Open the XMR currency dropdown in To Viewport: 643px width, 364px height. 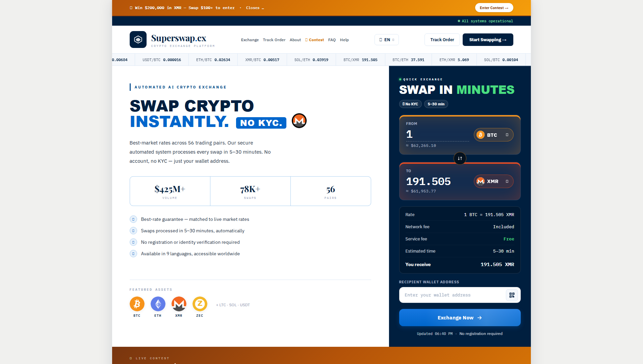[493, 181]
